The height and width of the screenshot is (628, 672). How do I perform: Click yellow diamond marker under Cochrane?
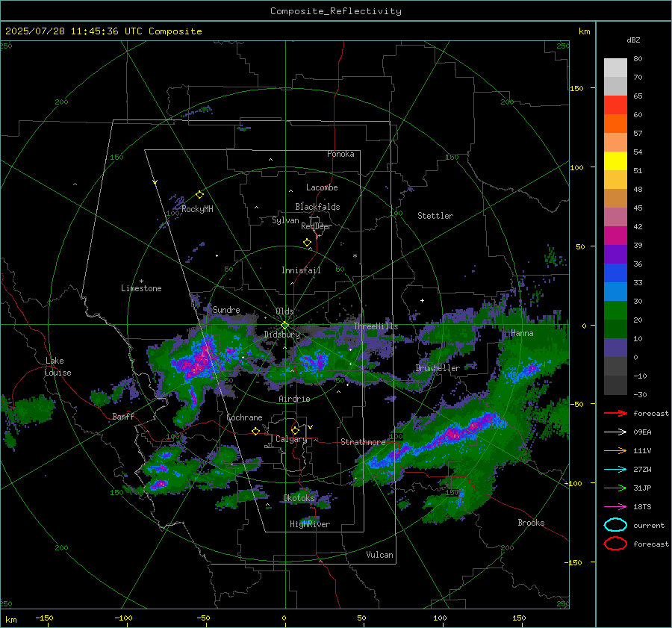pyautogui.click(x=256, y=432)
